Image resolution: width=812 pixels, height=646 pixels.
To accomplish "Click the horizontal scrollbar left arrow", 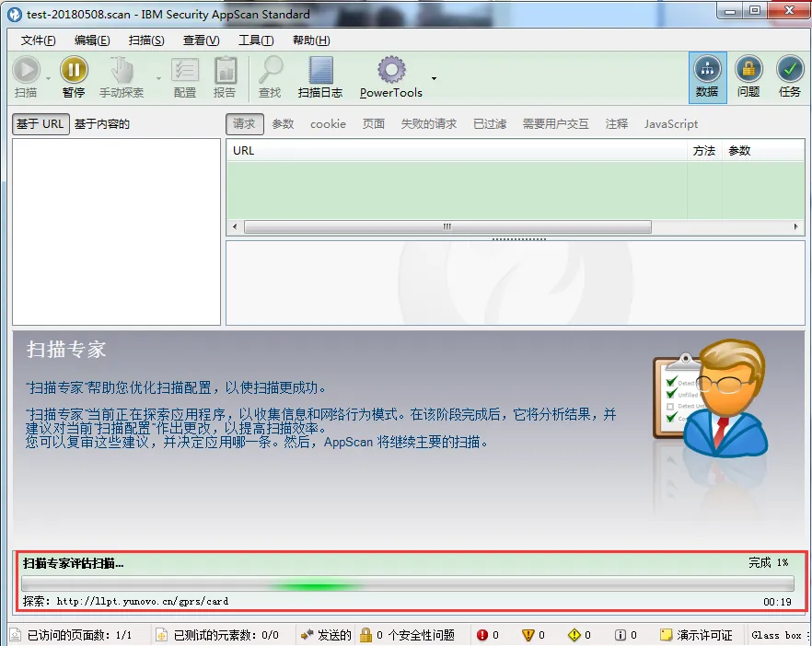I will click(x=235, y=226).
